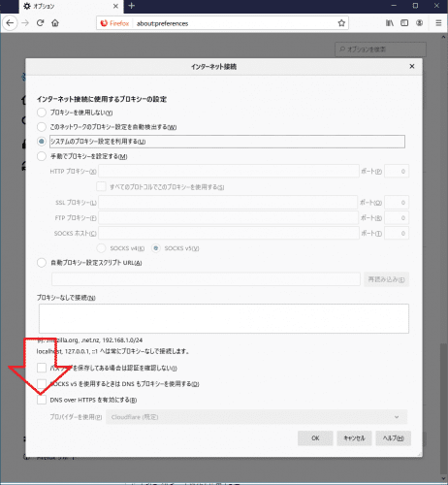448x485 pixels.
Task: Select プロキシーを使用しない radio option
Action: [42, 113]
